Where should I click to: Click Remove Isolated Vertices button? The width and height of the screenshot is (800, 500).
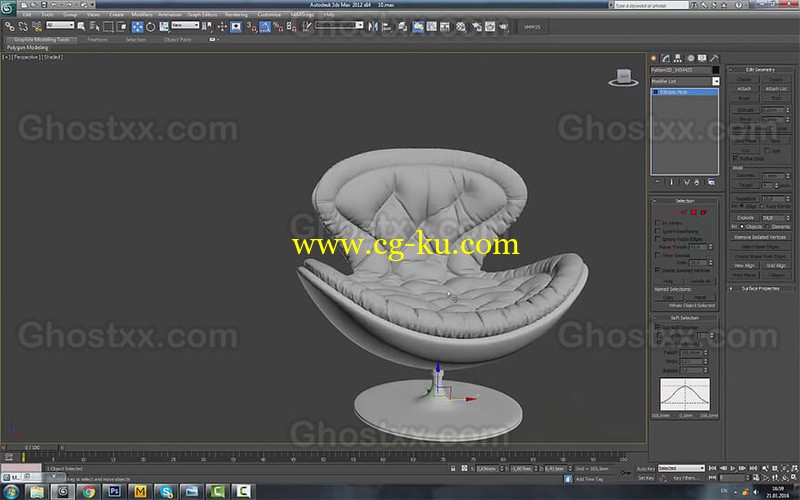[760, 237]
